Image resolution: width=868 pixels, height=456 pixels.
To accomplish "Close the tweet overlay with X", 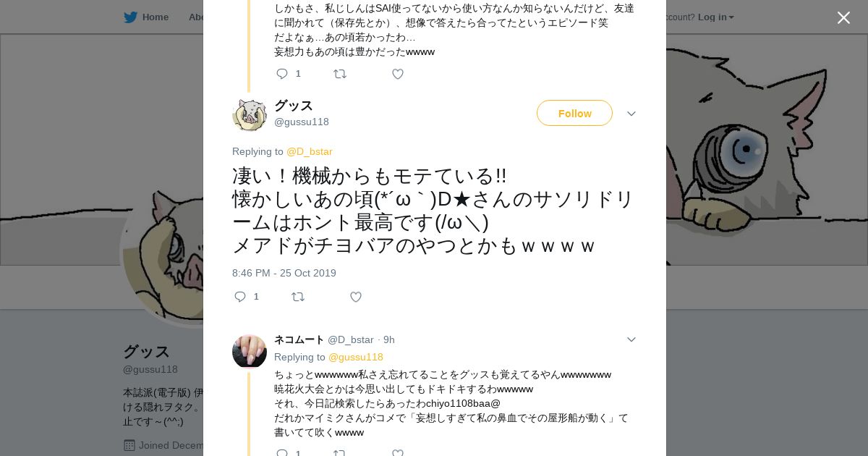I will pos(843,18).
